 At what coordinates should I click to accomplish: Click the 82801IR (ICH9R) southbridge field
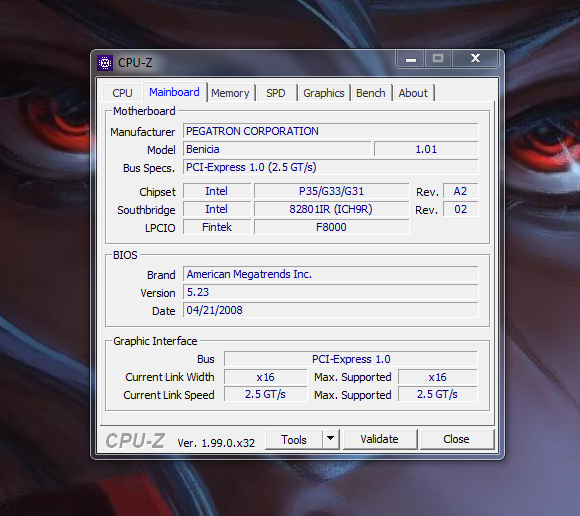click(x=331, y=209)
